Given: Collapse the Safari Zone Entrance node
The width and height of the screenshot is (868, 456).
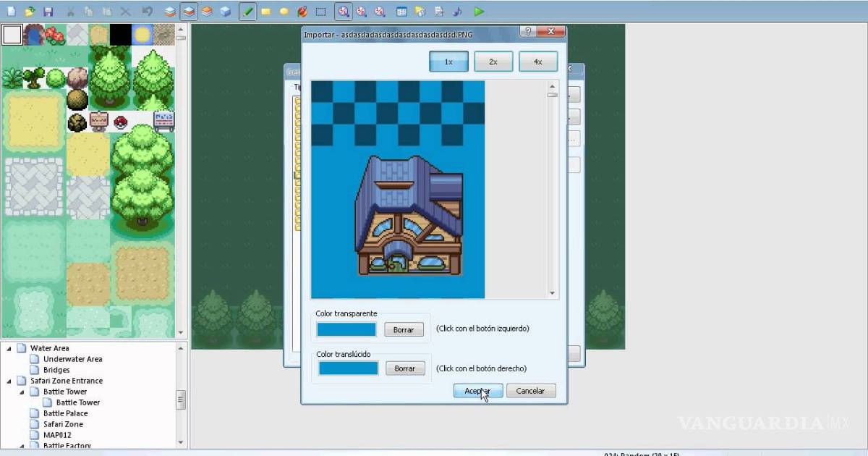Looking at the screenshot, I should tap(9, 381).
